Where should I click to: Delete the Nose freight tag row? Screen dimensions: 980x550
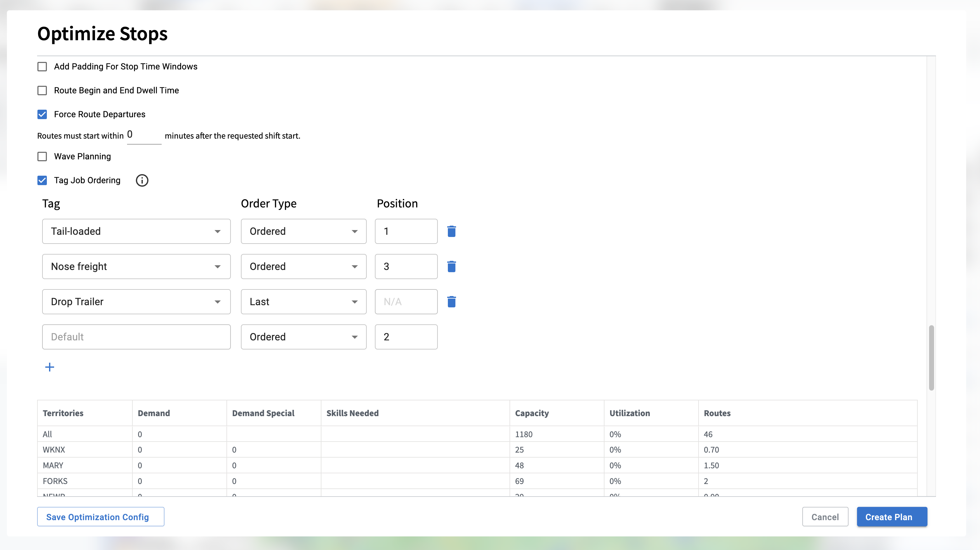pyautogui.click(x=451, y=267)
